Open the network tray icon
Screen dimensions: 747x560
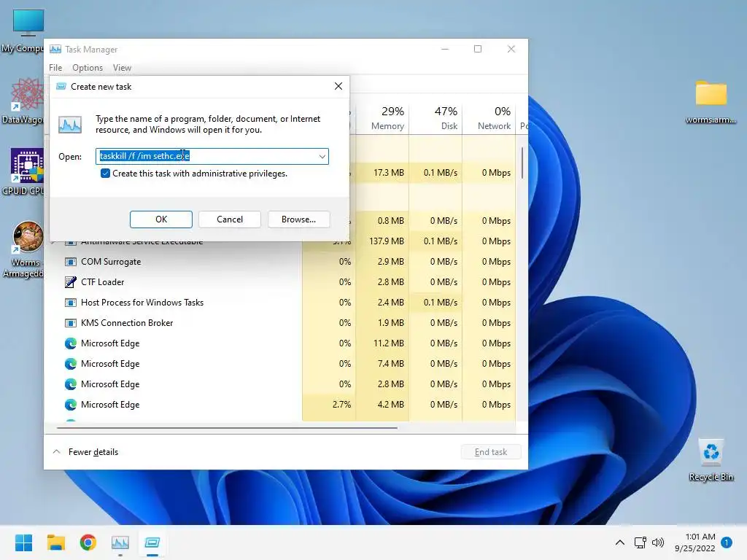[640, 542]
